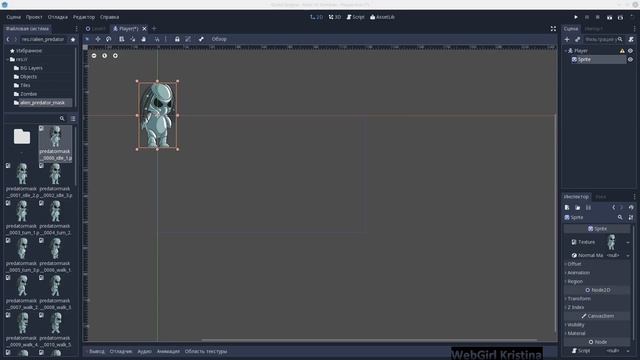640x360 pixels.
Task: Toggle visibility eye for the Sprite node
Action: tap(631, 60)
